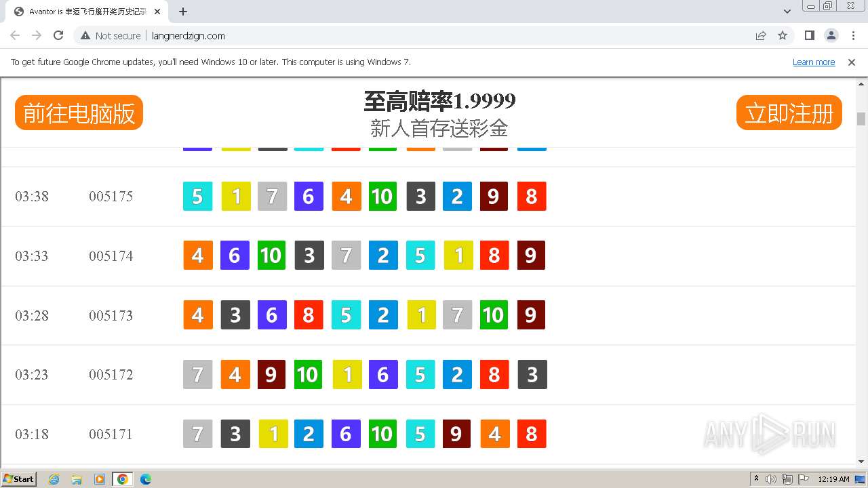Click the page vertical scrollbar thumb
The height and width of the screenshot is (488, 868).
pyautogui.click(x=861, y=119)
